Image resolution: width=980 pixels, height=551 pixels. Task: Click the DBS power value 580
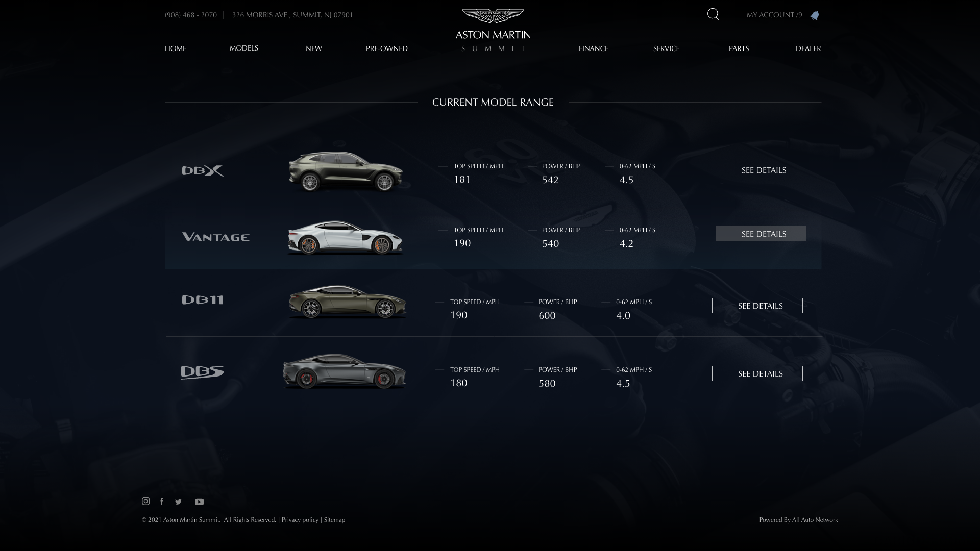coord(547,383)
